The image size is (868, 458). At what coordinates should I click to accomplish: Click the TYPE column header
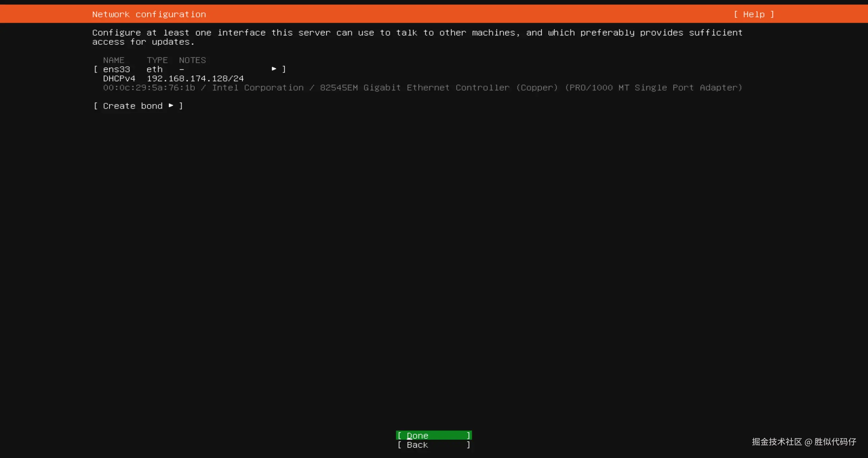157,60
